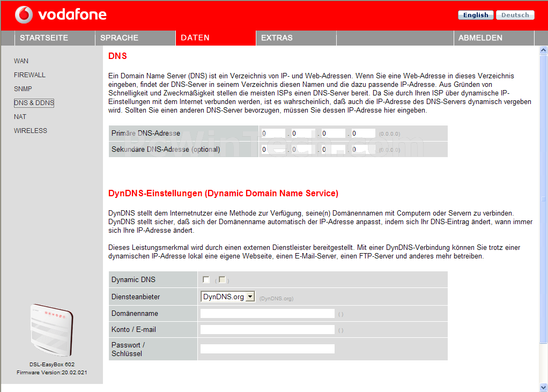Open SNMP settings in sidebar

[23, 88]
